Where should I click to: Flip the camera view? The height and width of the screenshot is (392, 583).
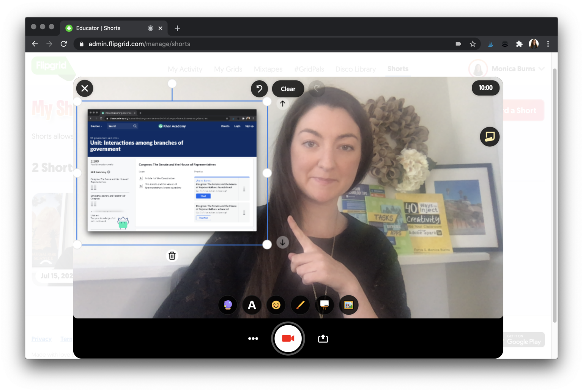click(490, 136)
